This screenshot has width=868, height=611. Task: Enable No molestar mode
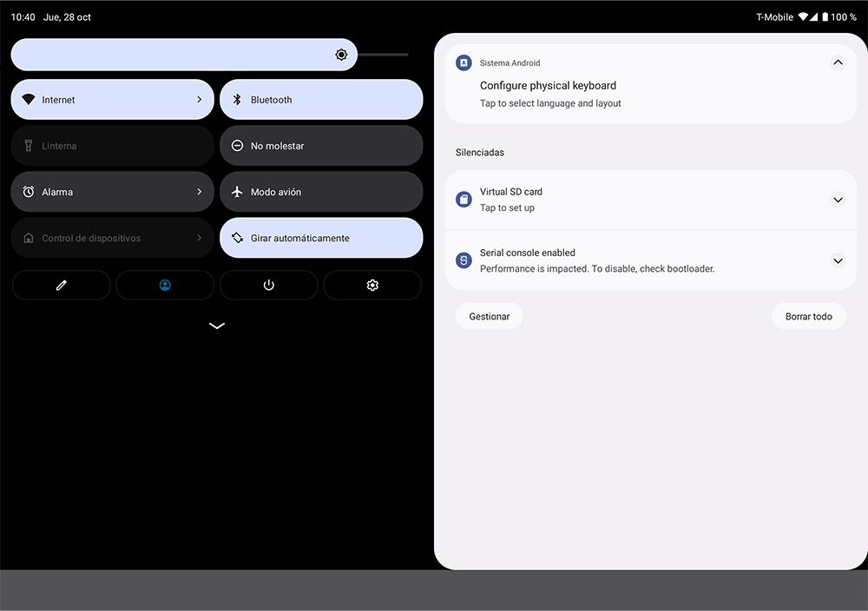pyautogui.click(x=321, y=146)
